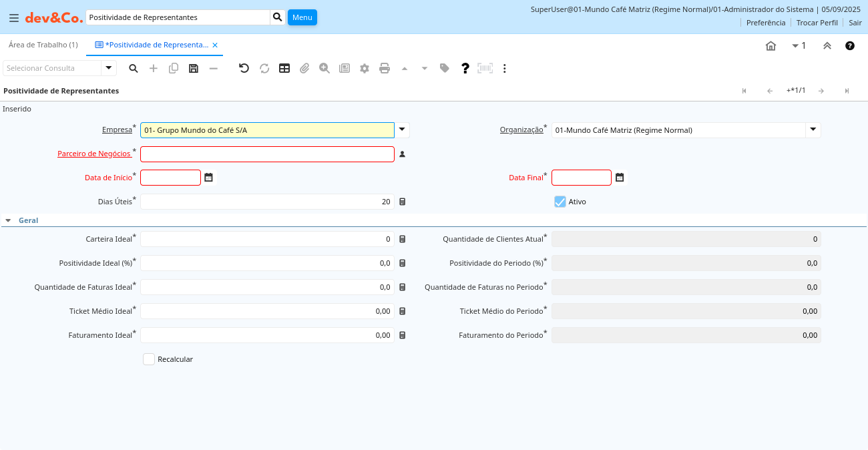The width and height of the screenshot is (868, 450).
Task: Click the search magnifier beside the search box
Action: coord(278,17)
